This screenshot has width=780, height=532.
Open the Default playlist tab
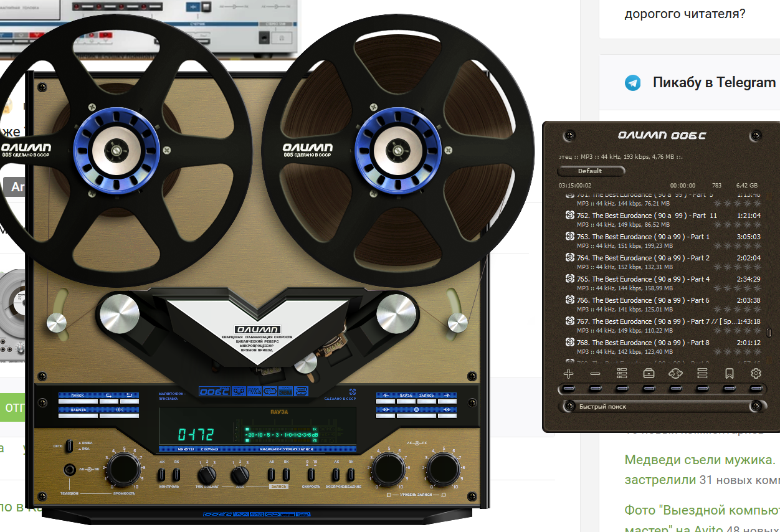590,171
